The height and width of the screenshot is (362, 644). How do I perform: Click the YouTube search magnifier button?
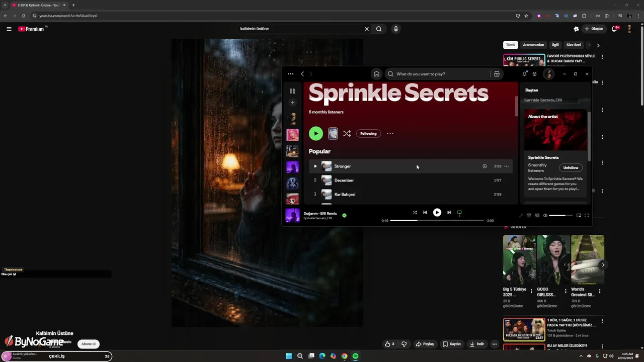[x=379, y=29]
